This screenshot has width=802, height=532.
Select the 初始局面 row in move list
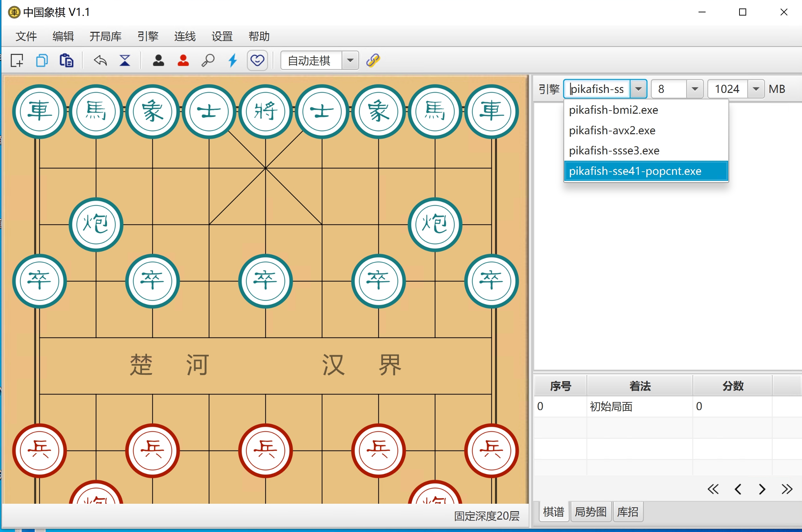click(x=667, y=406)
